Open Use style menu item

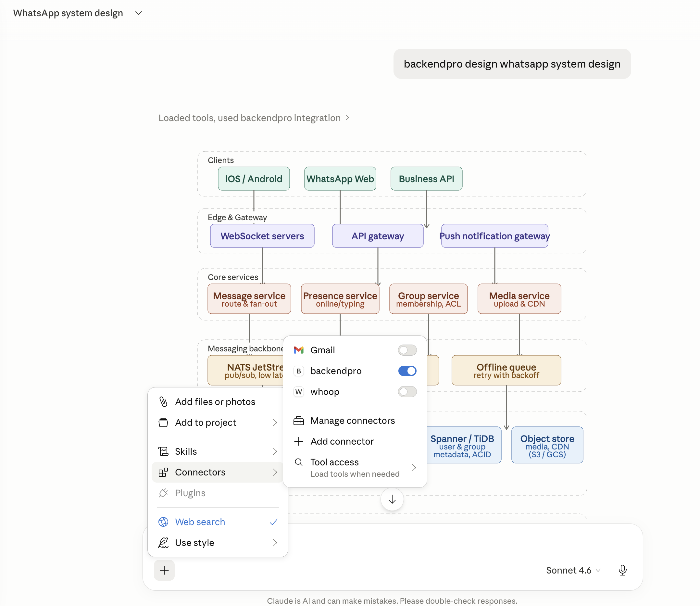[218, 543]
